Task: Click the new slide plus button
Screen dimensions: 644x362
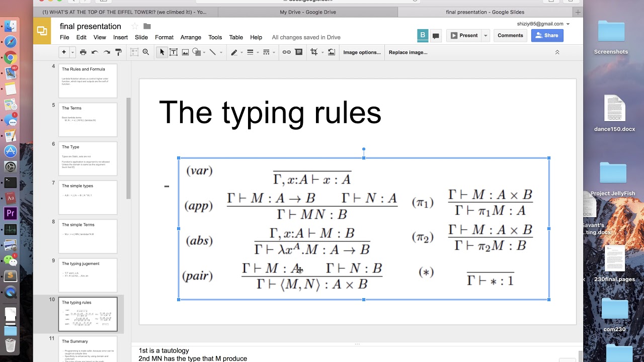Action: (x=63, y=52)
